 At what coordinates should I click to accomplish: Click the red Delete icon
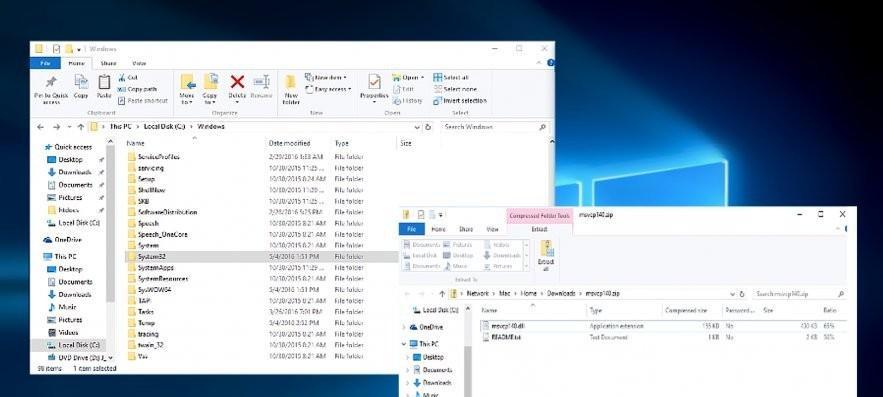click(238, 82)
